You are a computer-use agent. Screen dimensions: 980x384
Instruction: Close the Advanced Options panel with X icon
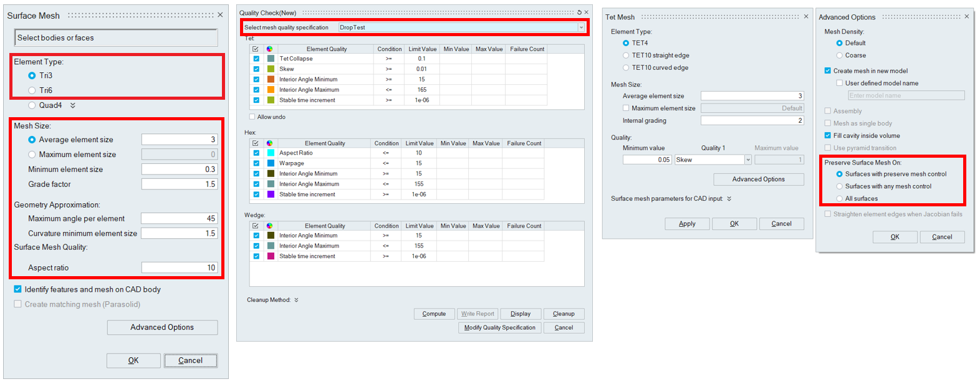coord(967,17)
